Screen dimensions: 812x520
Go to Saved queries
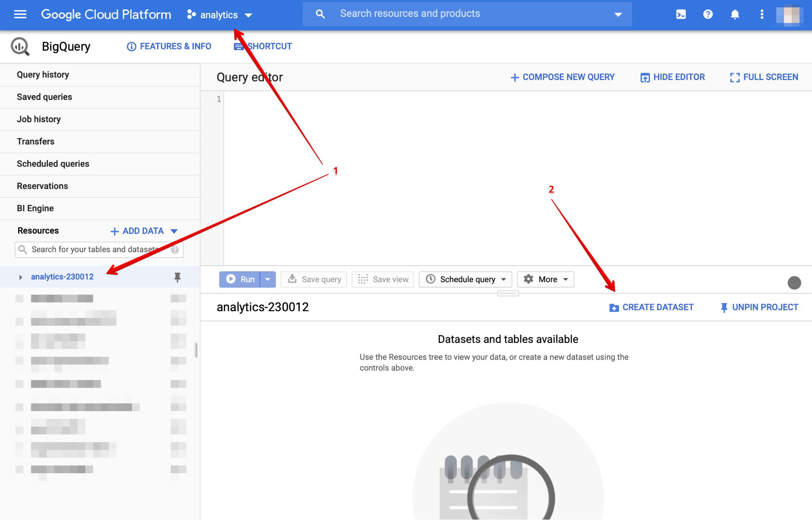(100, 97)
